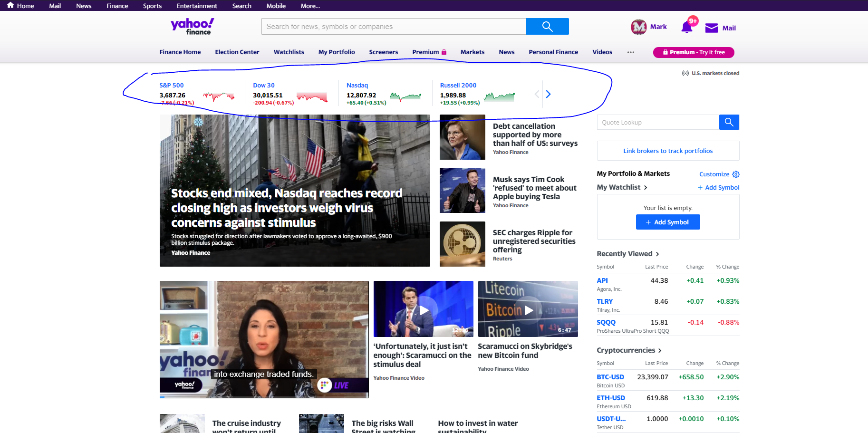868x433 pixels.
Task: Click the Premium Try it free button
Action: [x=694, y=52]
